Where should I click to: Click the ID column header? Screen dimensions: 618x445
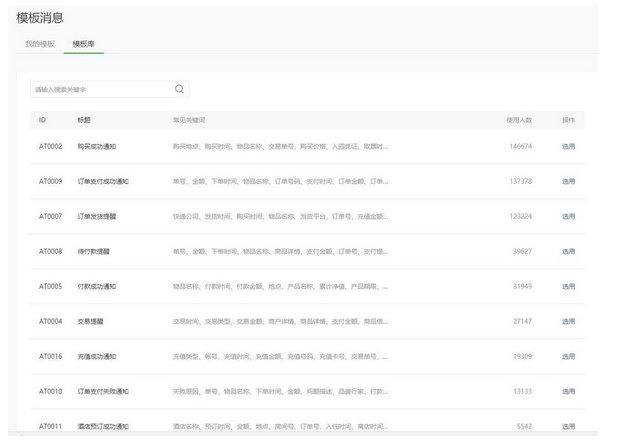(x=43, y=120)
